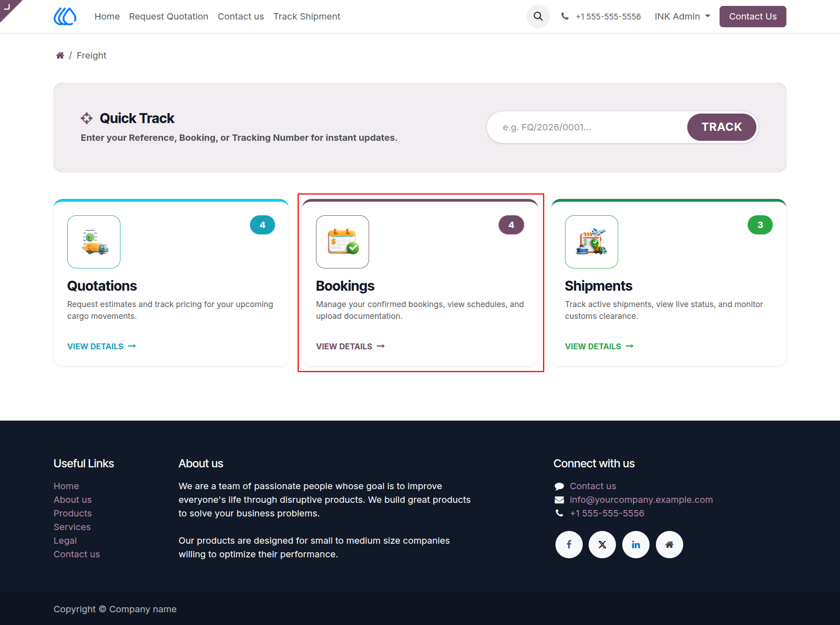Click the Bookings count badge 4
This screenshot has height=625, width=840.
[511, 225]
